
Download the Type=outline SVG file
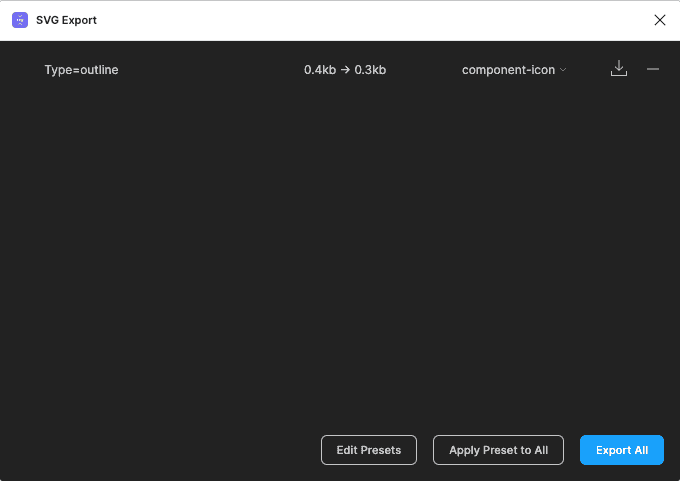[x=619, y=69]
